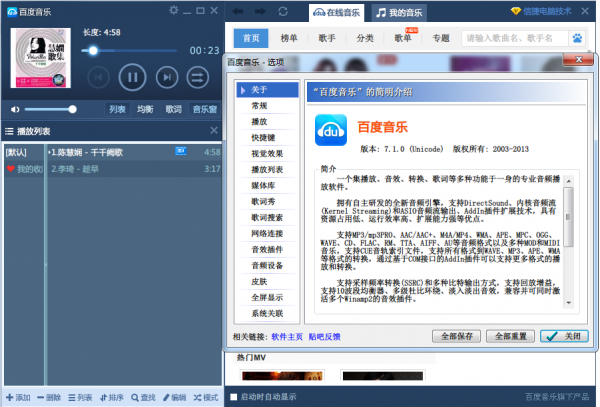Toggle the 列表 playlist panel button
This screenshot has width=600, height=407.
(117, 109)
